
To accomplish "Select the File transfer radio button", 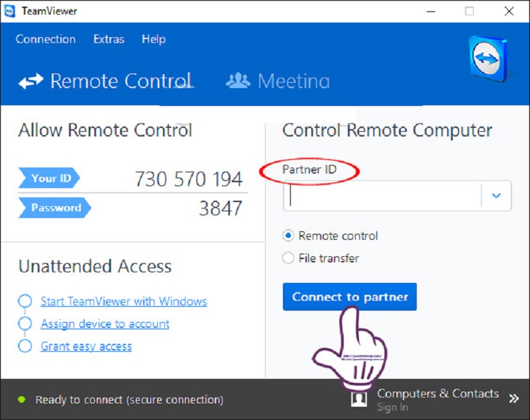I will click(288, 258).
